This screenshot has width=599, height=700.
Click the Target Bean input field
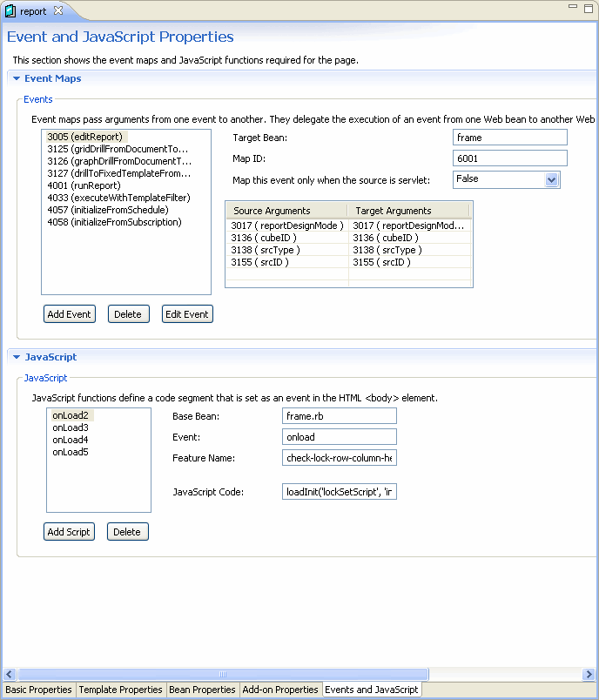(509, 138)
